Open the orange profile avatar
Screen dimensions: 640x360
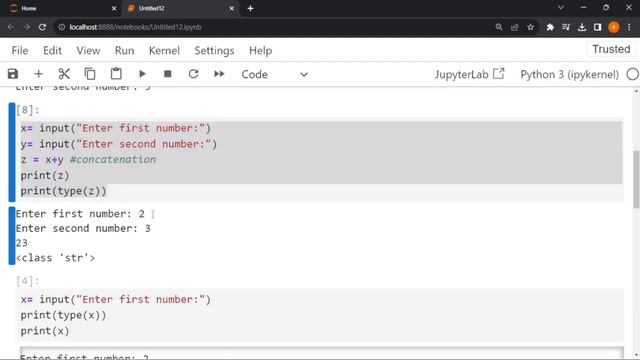click(x=613, y=27)
